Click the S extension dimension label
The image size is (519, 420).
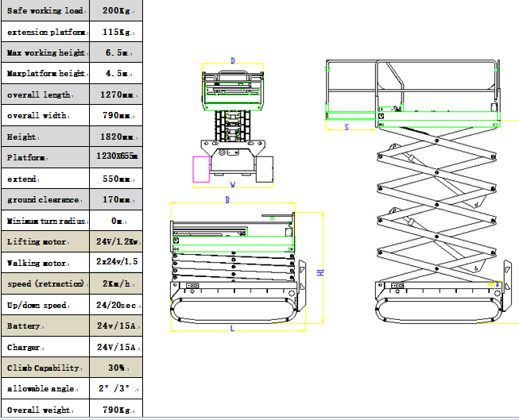347,126
